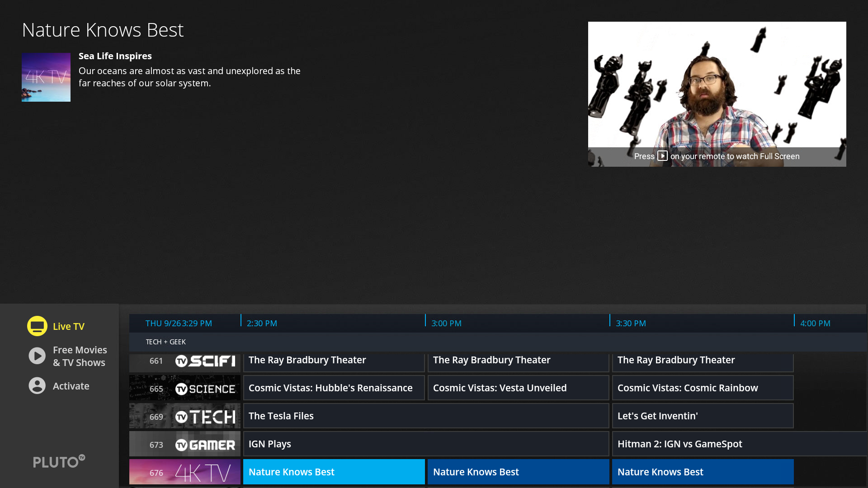
Task: Choose Cosmic Vistas: Vesta Unveiled
Action: [x=519, y=388]
